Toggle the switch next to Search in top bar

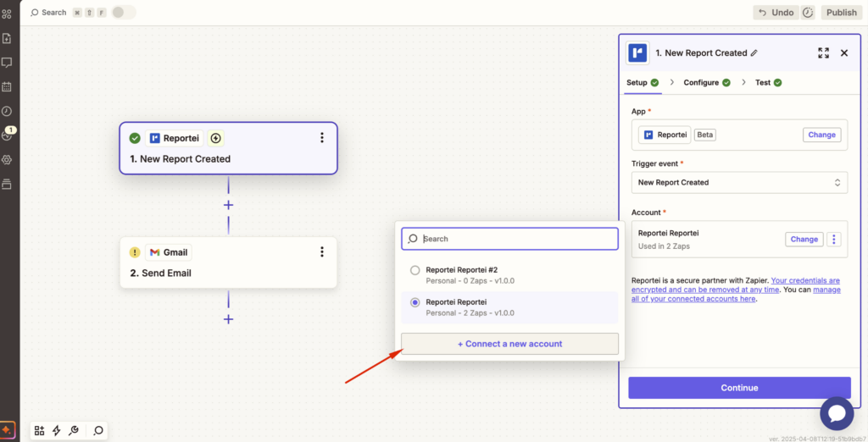pos(124,12)
